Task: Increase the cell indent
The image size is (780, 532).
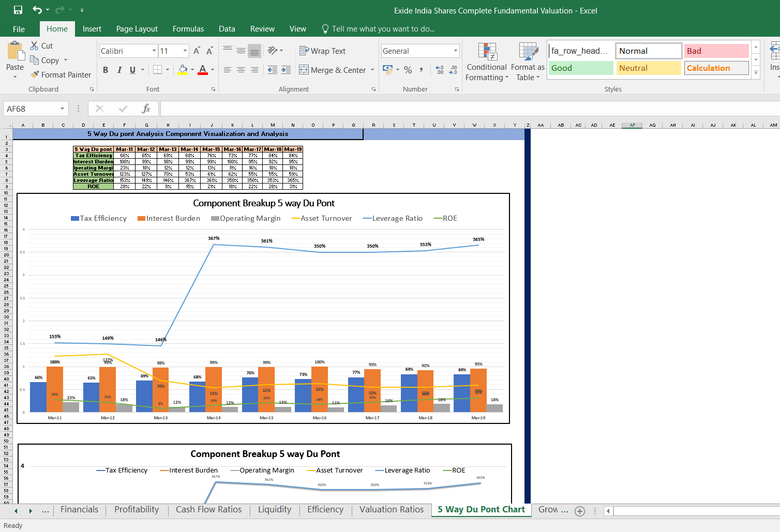Action: pyautogui.click(x=286, y=69)
